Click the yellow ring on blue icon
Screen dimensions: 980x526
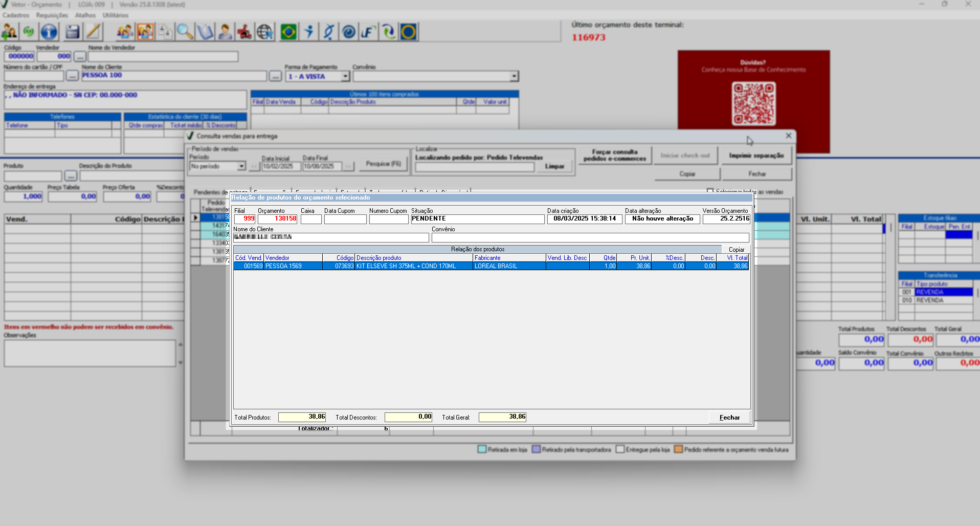tap(408, 32)
